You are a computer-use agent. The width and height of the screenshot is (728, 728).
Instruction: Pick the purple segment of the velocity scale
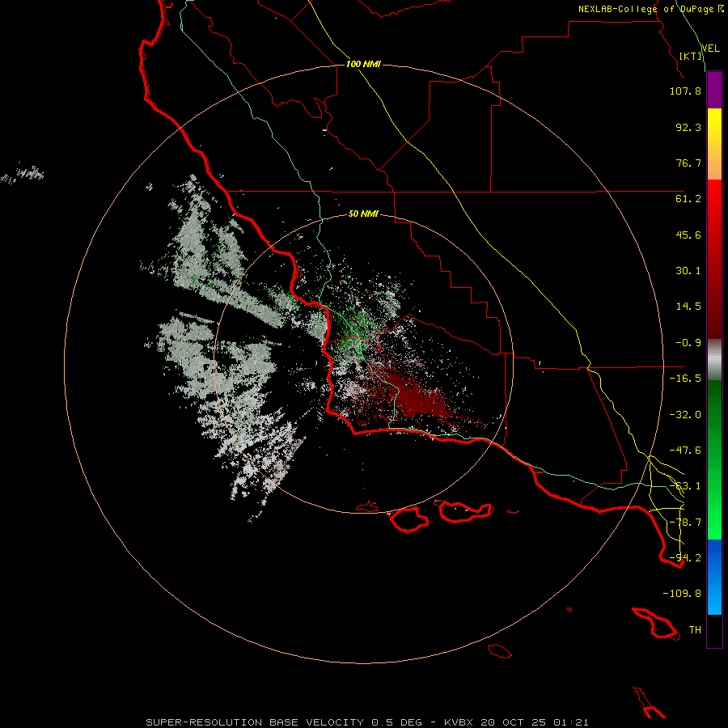(x=714, y=90)
